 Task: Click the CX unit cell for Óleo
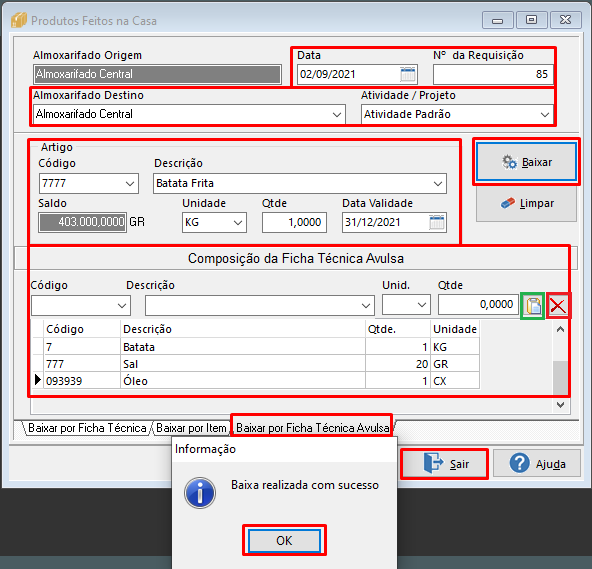(x=455, y=381)
